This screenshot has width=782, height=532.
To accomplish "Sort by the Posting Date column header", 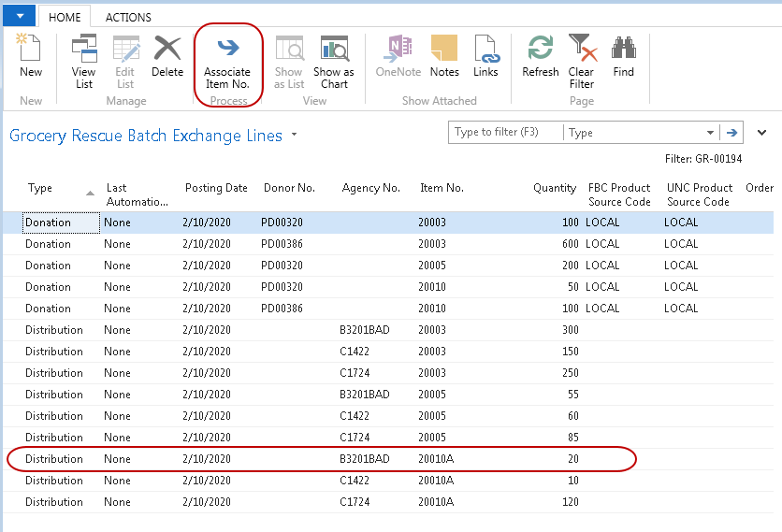I will point(216,188).
